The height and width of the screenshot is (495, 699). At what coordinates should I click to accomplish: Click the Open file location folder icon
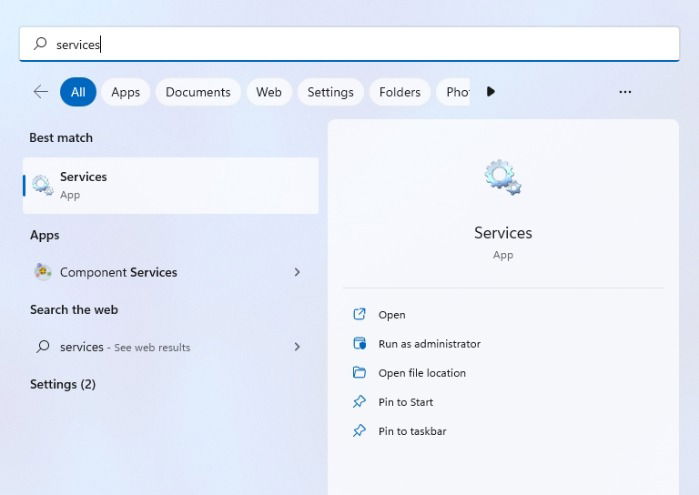[x=359, y=372]
